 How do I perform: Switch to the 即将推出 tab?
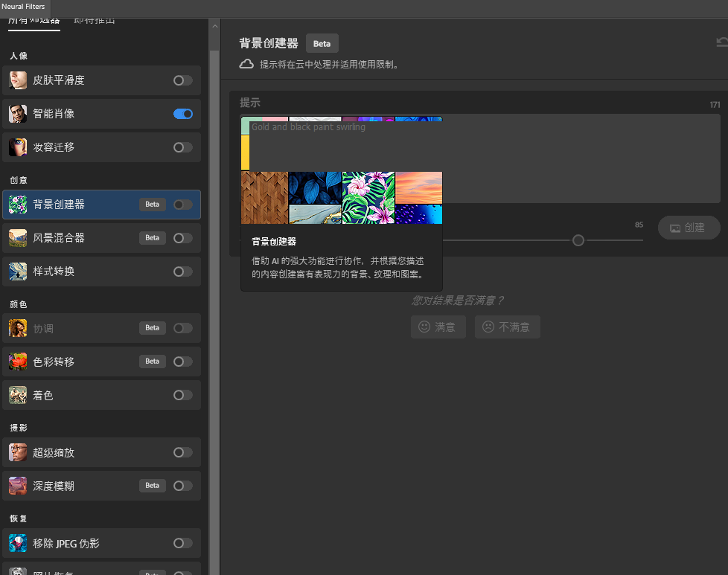pyautogui.click(x=95, y=20)
